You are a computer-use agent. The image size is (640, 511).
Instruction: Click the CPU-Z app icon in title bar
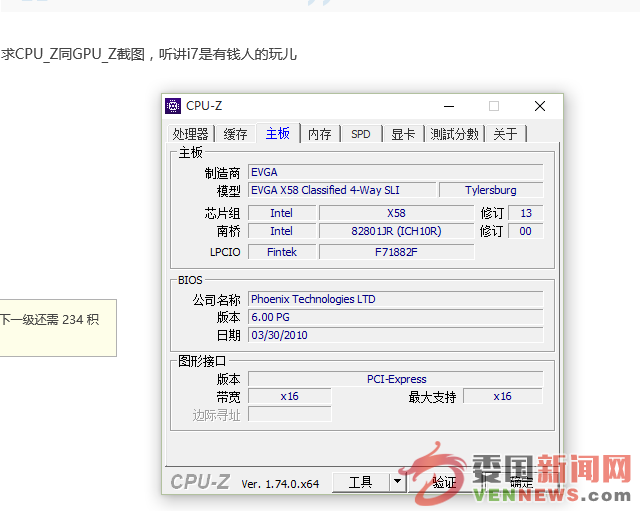coord(173,106)
